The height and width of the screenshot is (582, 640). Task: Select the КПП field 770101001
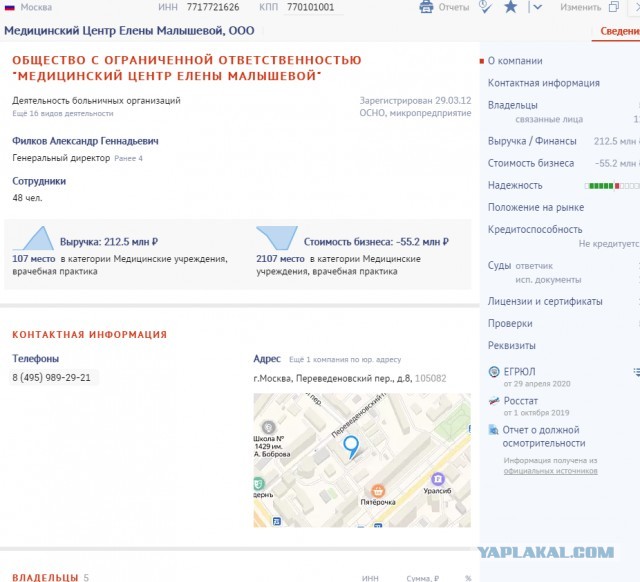(x=311, y=7)
